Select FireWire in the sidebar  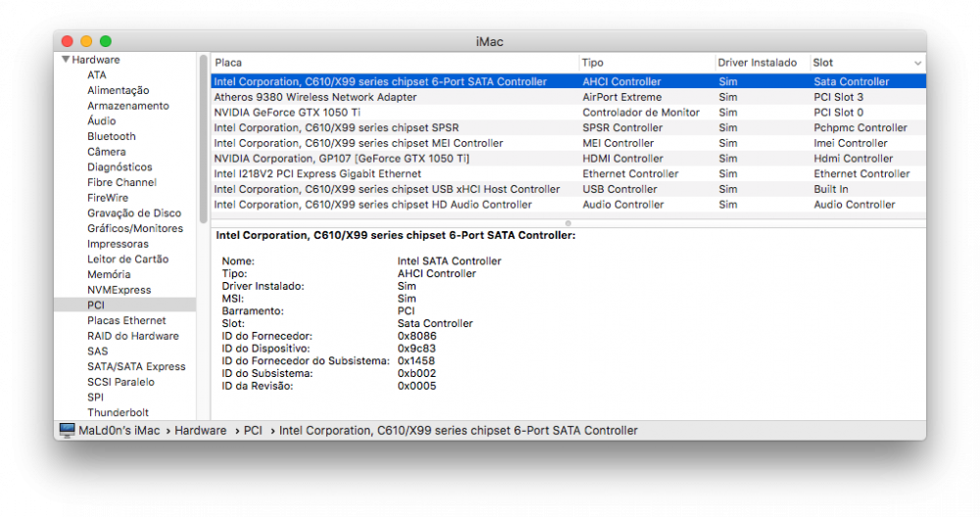pos(108,198)
